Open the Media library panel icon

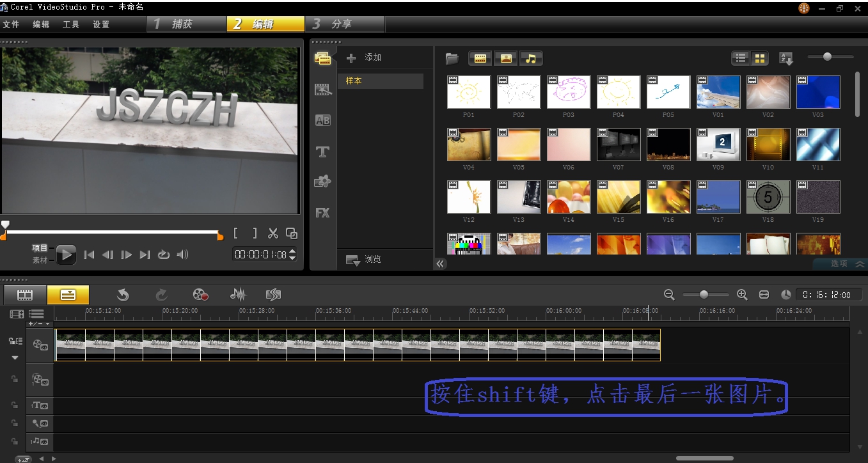[322, 58]
